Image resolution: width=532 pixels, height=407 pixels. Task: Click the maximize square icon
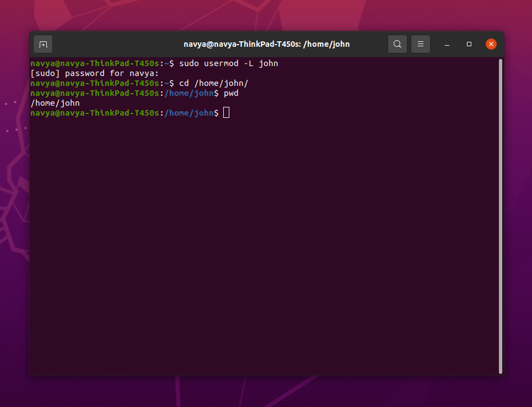click(469, 44)
